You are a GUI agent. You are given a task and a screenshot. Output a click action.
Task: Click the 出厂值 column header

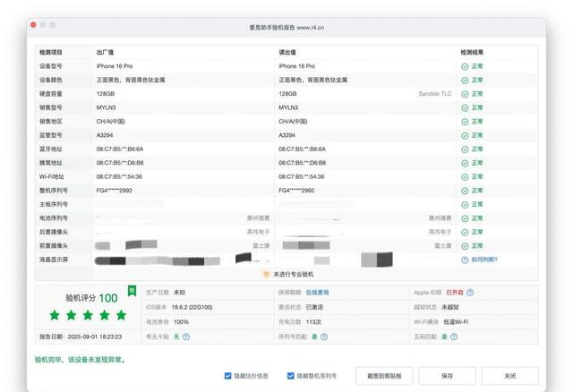105,52
